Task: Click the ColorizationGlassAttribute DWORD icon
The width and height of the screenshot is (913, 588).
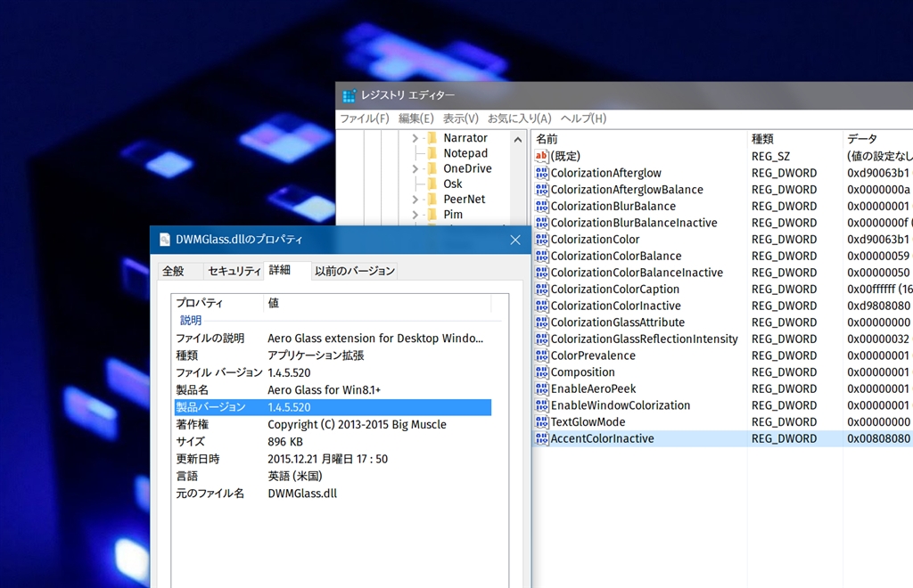Action: (541, 323)
